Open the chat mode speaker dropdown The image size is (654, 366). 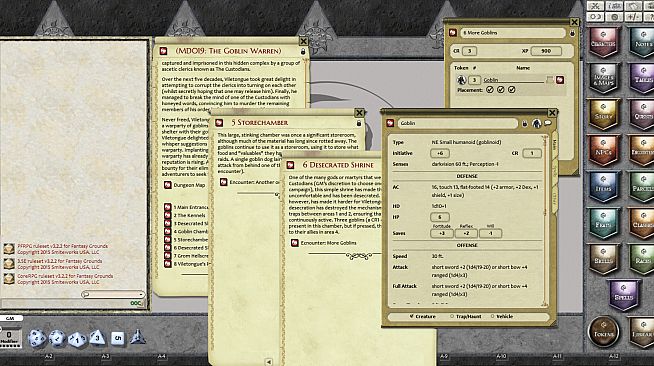tap(113, 294)
